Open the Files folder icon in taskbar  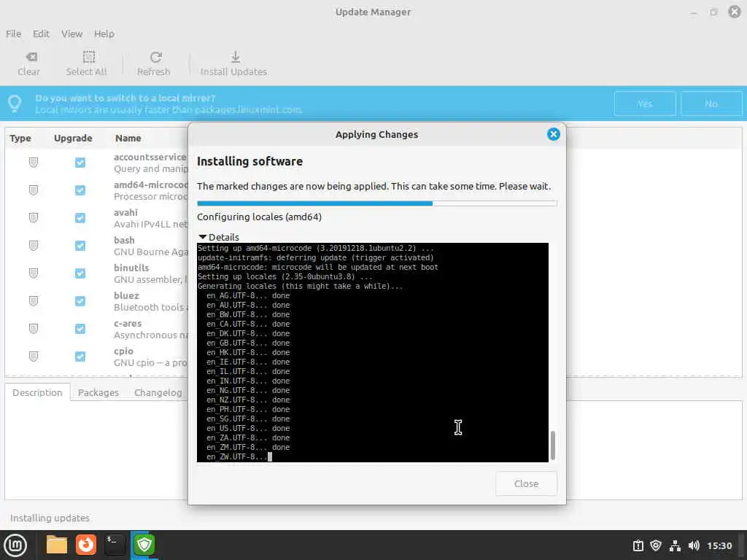[x=57, y=545]
